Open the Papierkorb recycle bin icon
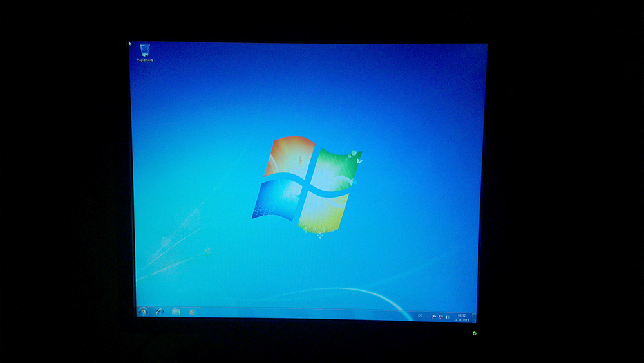This screenshot has height=363, width=644. pos(144,53)
